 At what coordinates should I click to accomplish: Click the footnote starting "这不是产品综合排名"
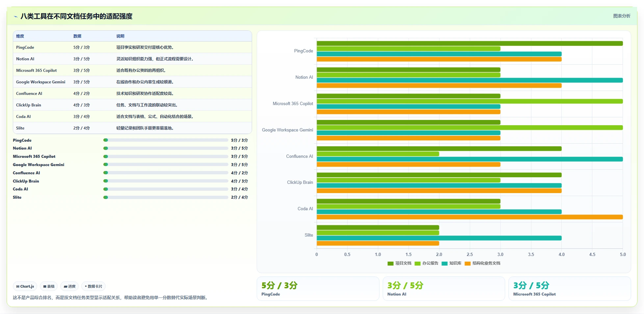[x=111, y=298]
